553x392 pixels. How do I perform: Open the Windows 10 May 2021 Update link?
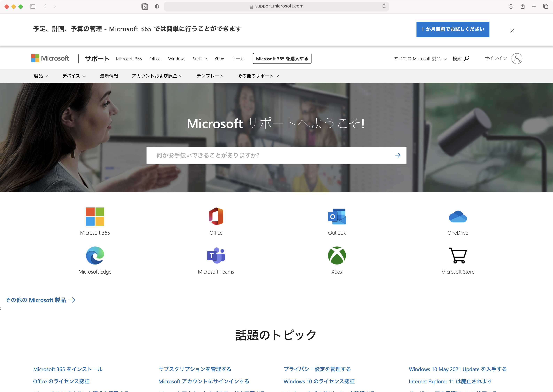coord(458,369)
